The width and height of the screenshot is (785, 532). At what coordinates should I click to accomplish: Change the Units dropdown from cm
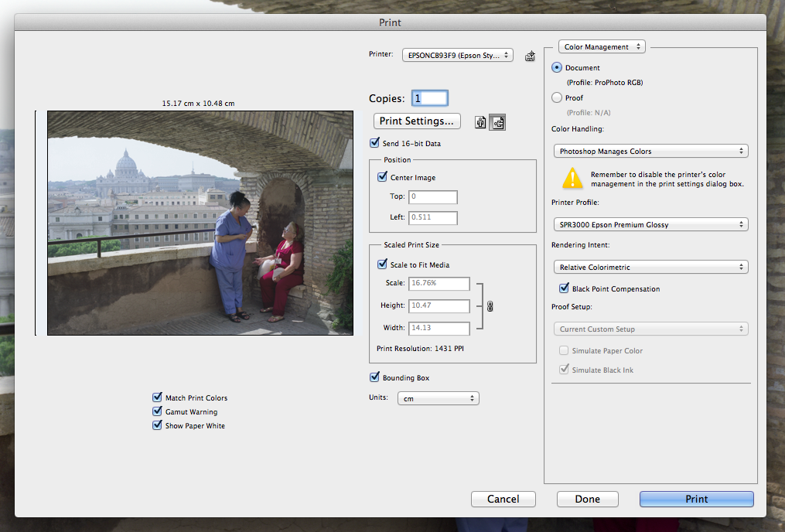click(438, 398)
